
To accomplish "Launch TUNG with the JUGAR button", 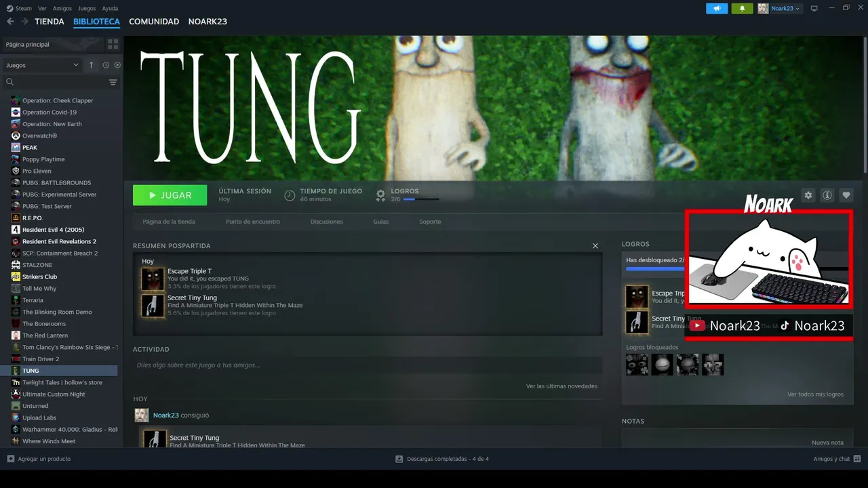I will 170,195.
